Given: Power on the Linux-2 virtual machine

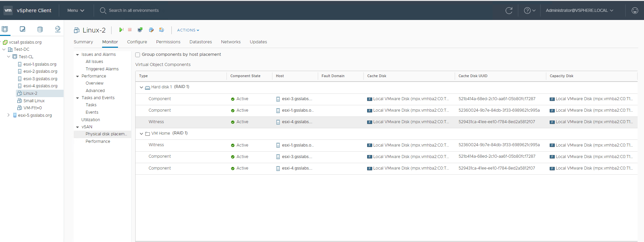Looking at the screenshot, I should tap(121, 30).
